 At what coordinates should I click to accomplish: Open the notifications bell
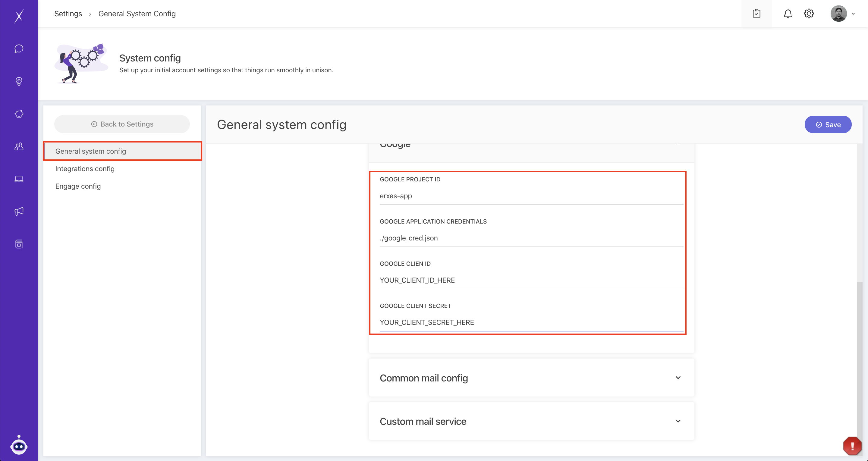pyautogui.click(x=788, y=14)
